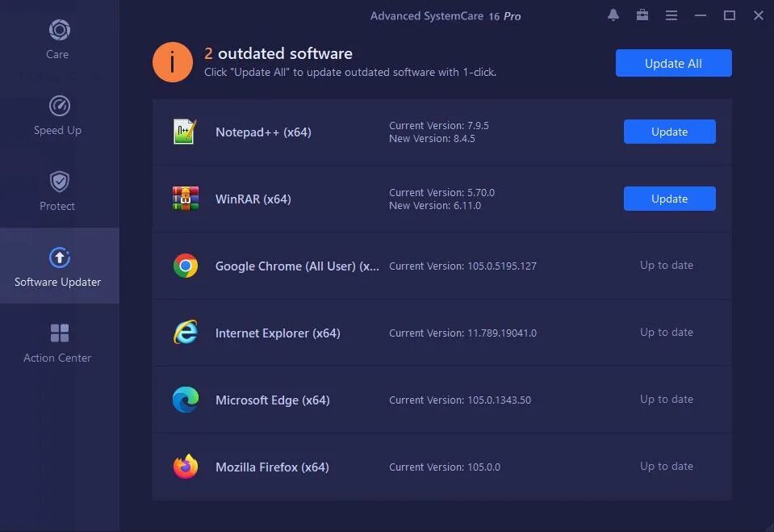Click the WinRAR application icon
The image size is (774, 532).
[186, 199]
